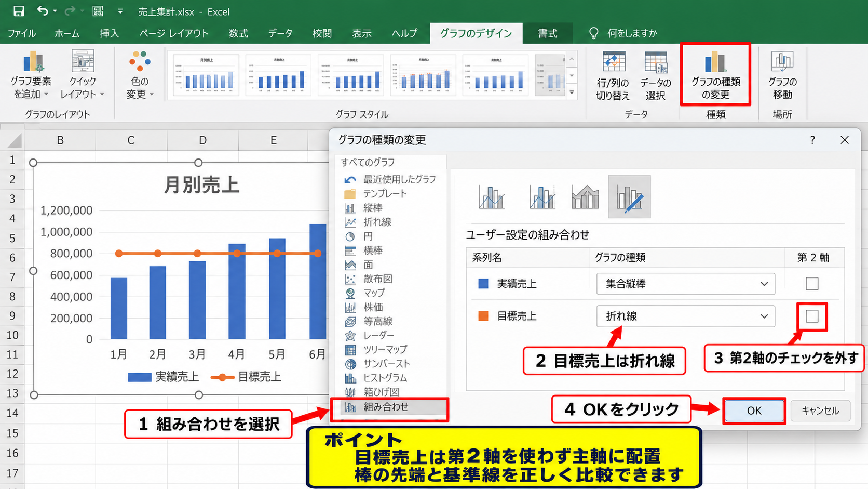The image size is (868, 489).
Task: Click the Save icon in title bar
Action: [x=19, y=11]
